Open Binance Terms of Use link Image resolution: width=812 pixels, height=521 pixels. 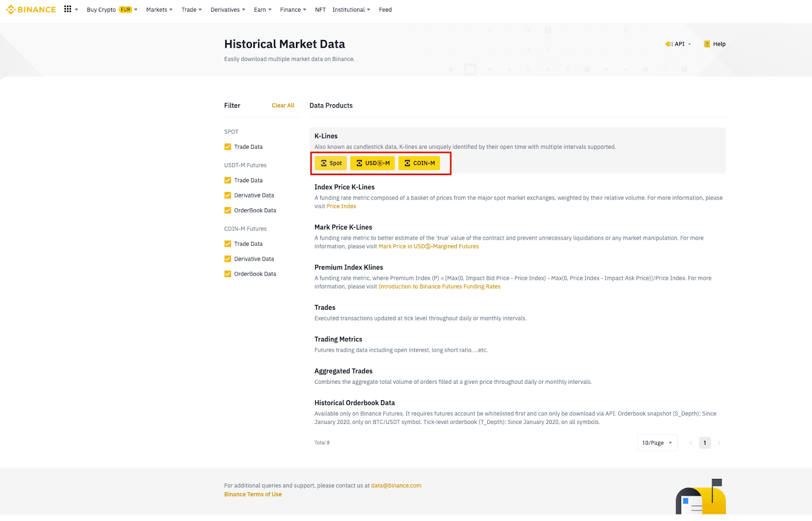[253, 494]
